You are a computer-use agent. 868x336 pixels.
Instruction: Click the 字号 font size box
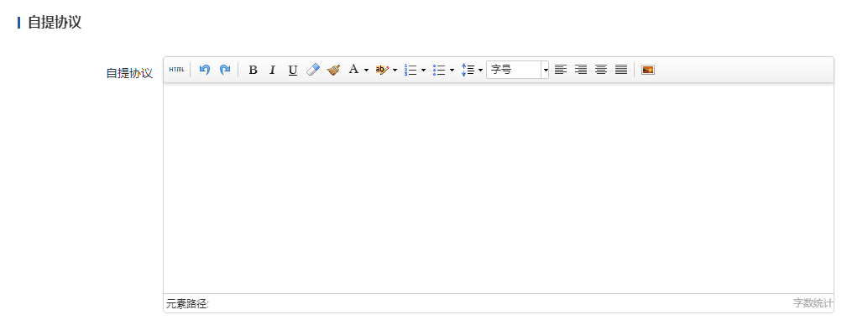pyautogui.click(x=514, y=70)
